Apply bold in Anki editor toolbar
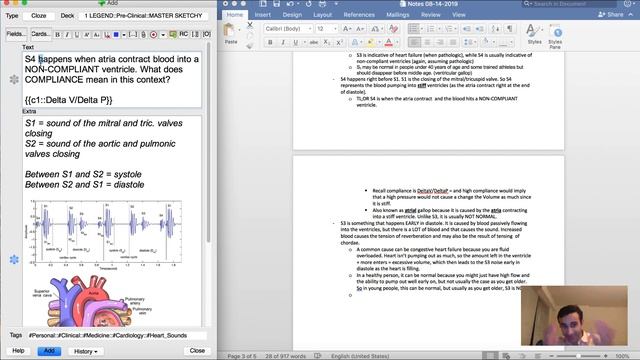This screenshot has height=360, width=640. 58,35
